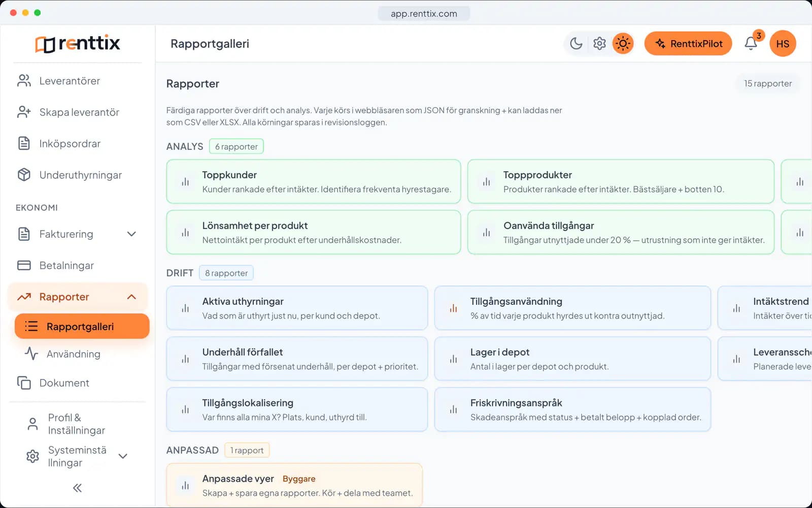The image size is (812, 508).
Task: Click the app.renttix.com address bar
Action: [424, 13]
